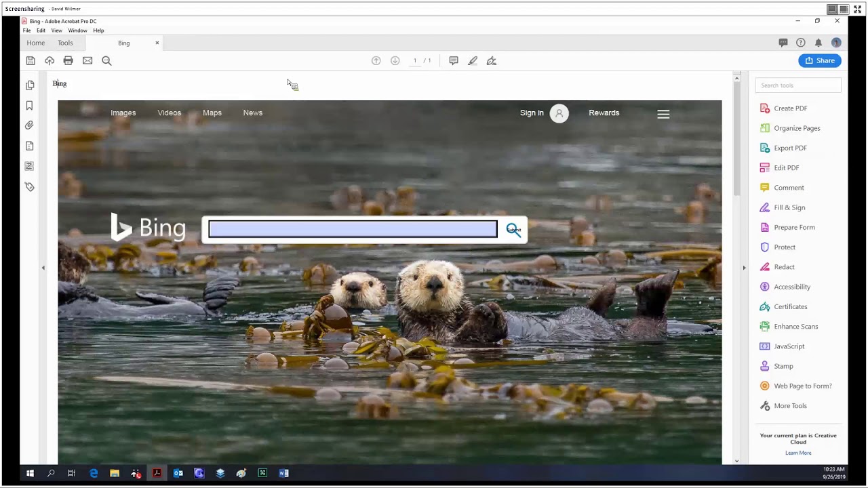
Task: Open Outlook from the taskbar
Action: click(178, 473)
